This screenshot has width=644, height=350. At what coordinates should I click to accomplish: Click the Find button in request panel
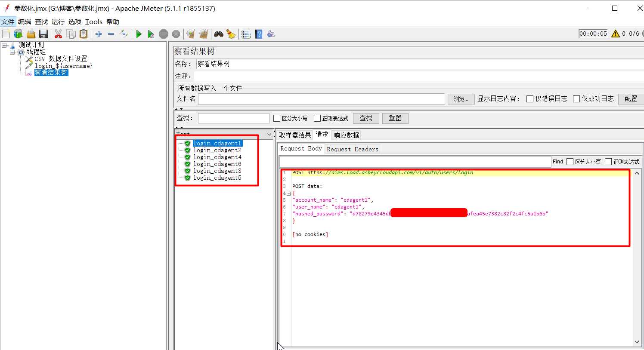[x=558, y=162]
